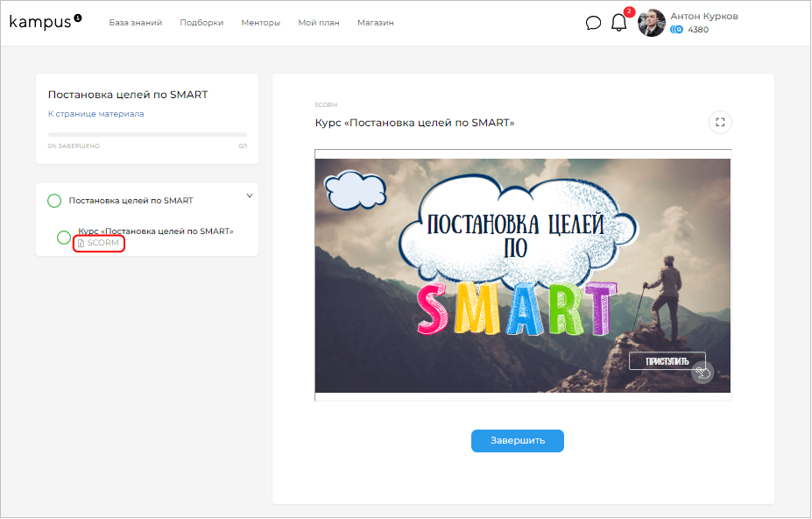The image size is (812, 519).
Task: Click the course progress bar
Action: (x=147, y=135)
